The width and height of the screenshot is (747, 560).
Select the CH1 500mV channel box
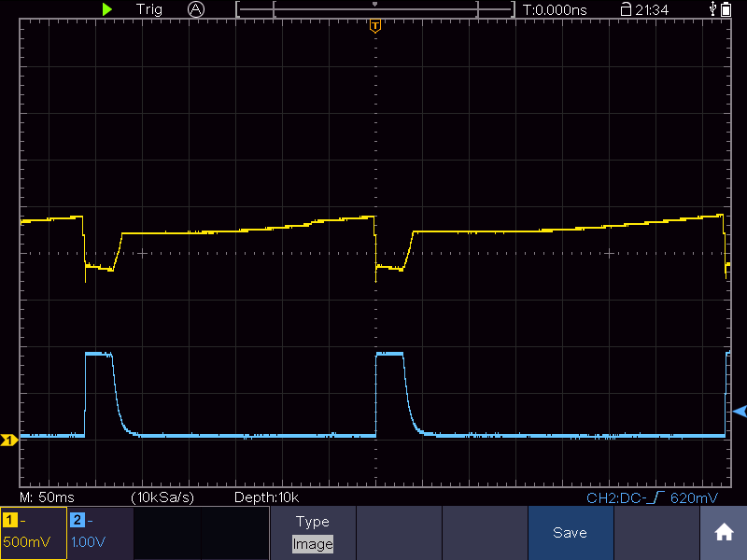pos(34,533)
